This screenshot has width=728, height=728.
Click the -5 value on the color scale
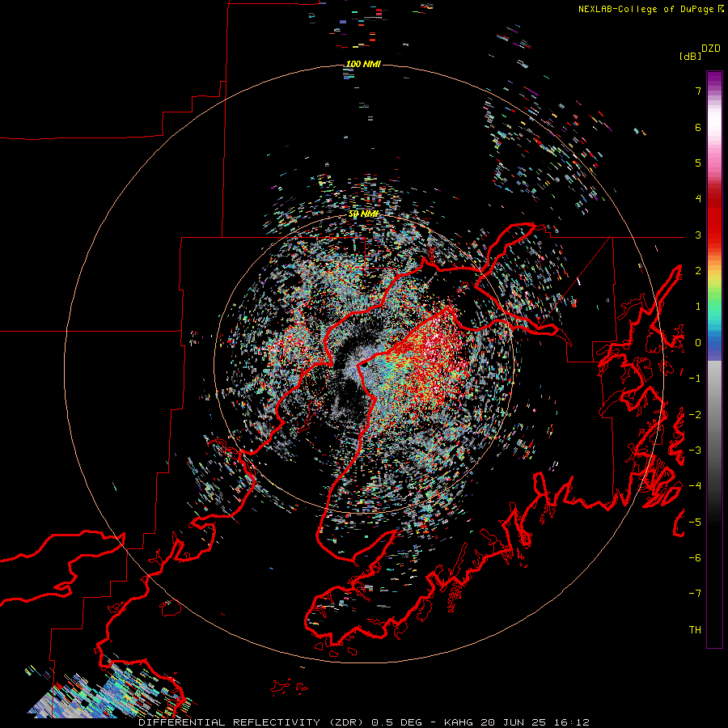tap(695, 522)
